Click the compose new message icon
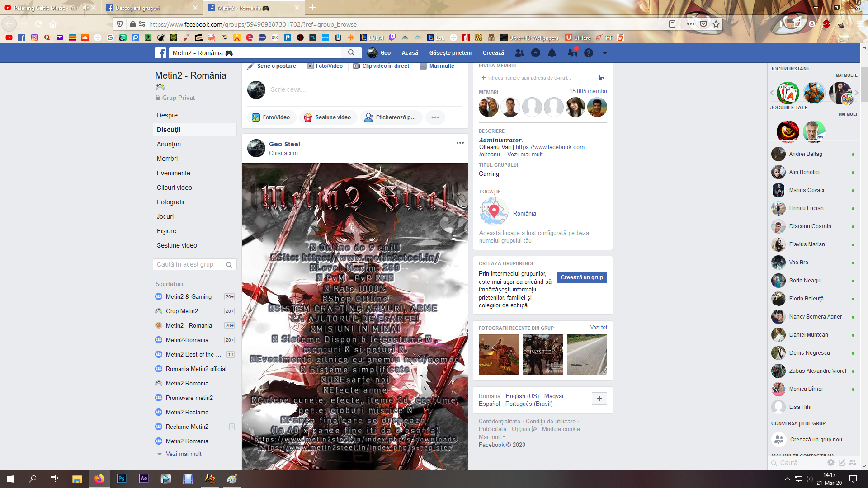The width and height of the screenshot is (868, 488). tap(842, 462)
